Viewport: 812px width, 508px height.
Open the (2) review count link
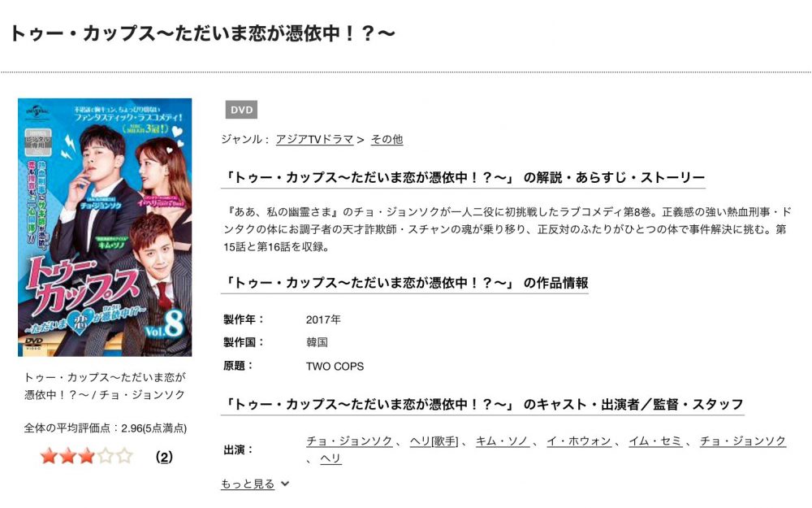164,457
